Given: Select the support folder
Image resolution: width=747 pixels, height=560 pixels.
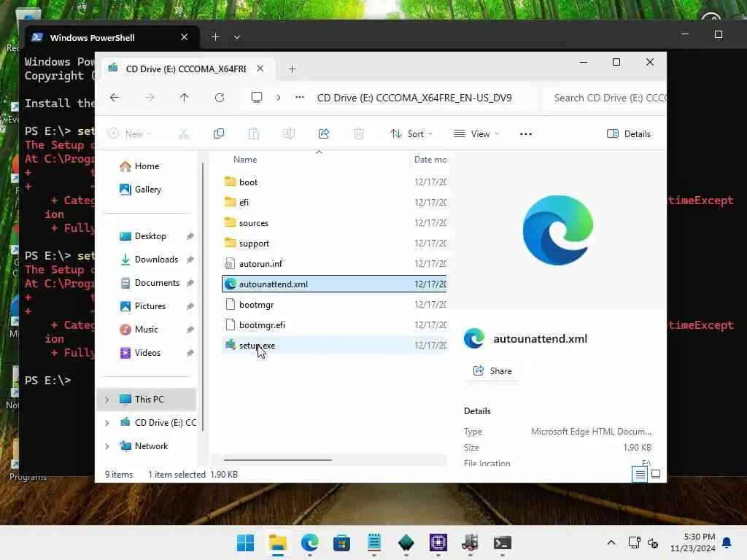Looking at the screenshot, I should pos(334,244).
